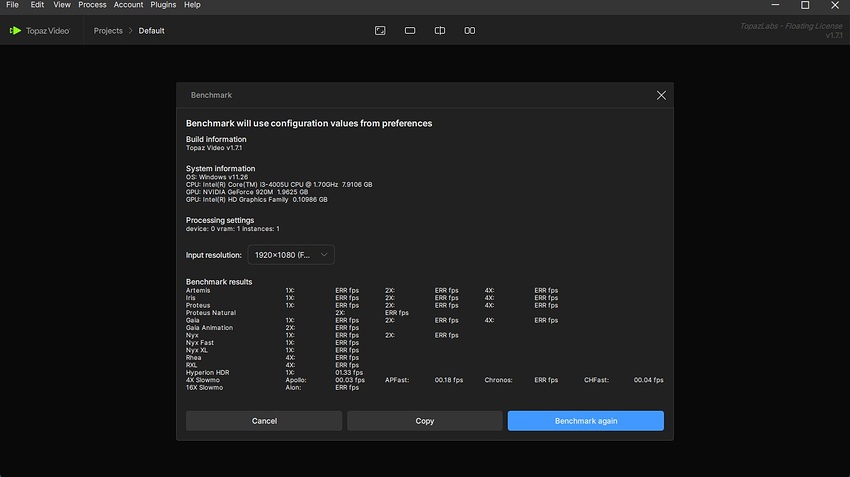Click the Intel Core i3-4005U CPU line

(279, 184)
